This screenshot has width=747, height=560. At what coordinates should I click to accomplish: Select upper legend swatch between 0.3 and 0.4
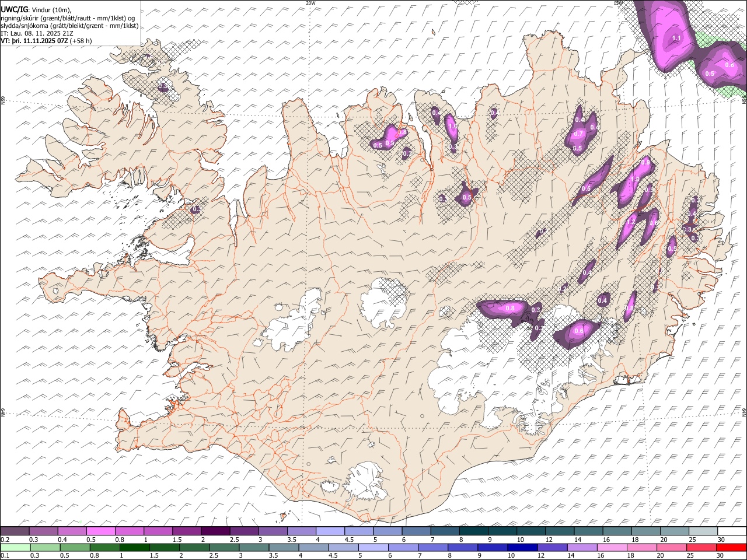[43, 531]
